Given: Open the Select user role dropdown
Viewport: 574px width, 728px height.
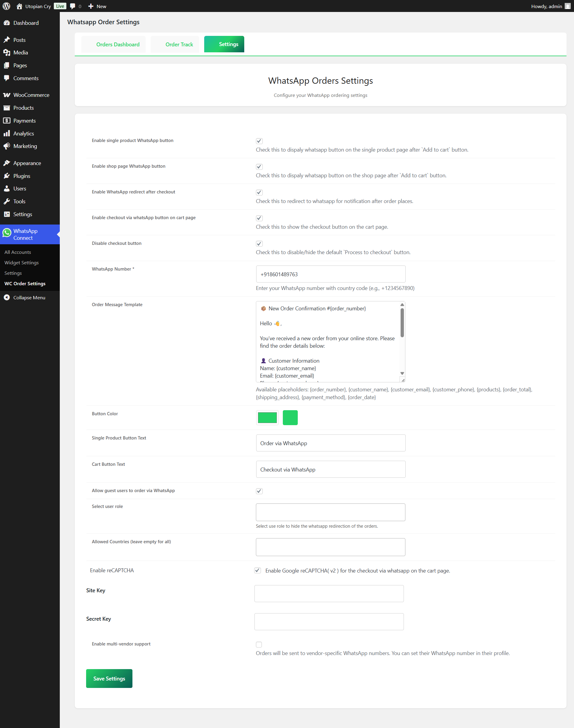Looking at the screenshot, I should pyautogui.click(x=330, y=512).
